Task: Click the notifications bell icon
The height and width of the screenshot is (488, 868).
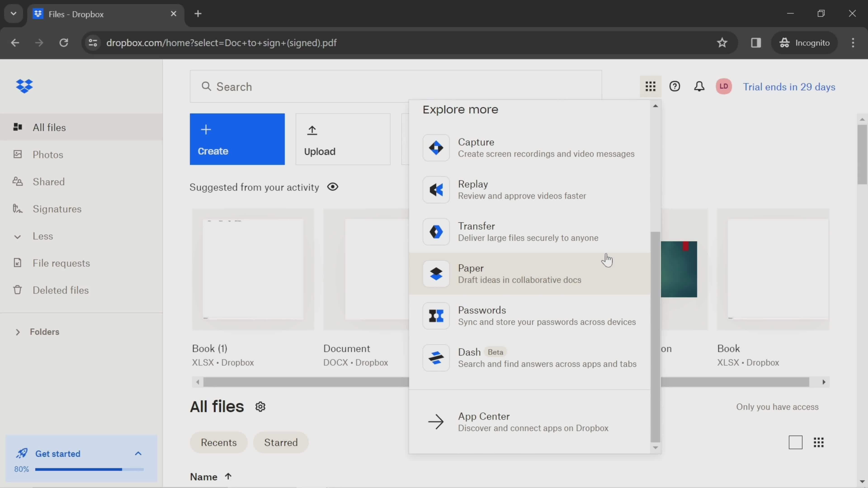Action: click(x=699, y=86)
